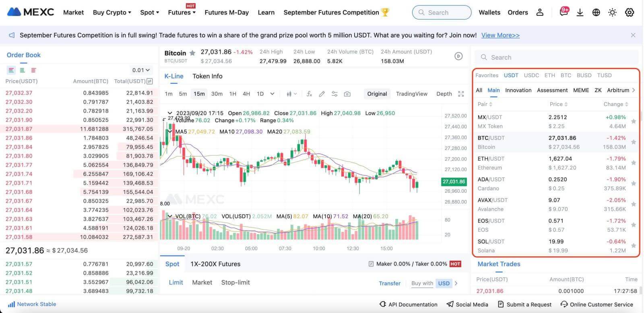
Task: Open the indicators fx icon
Action: tap(309, 94)
